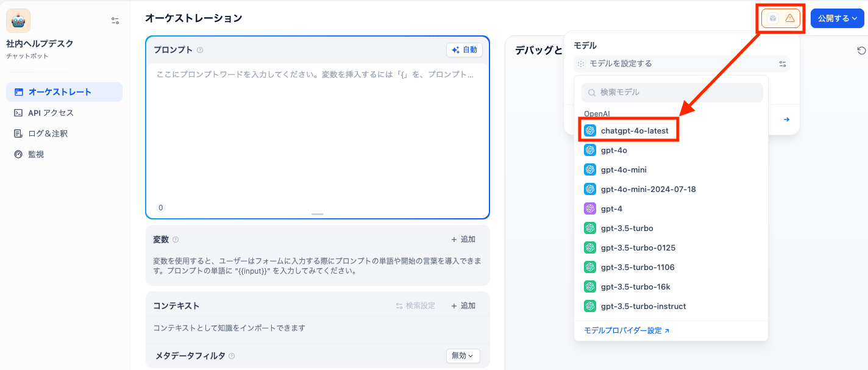Choose the gpt-3.5-turbo-instruct model
The height and width of the screenshot is (370, 868).
(x=671, y=306)
